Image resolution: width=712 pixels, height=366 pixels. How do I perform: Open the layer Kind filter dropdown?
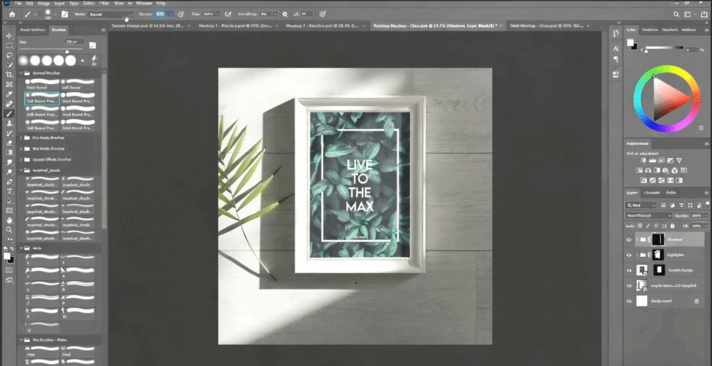(641, 205)
